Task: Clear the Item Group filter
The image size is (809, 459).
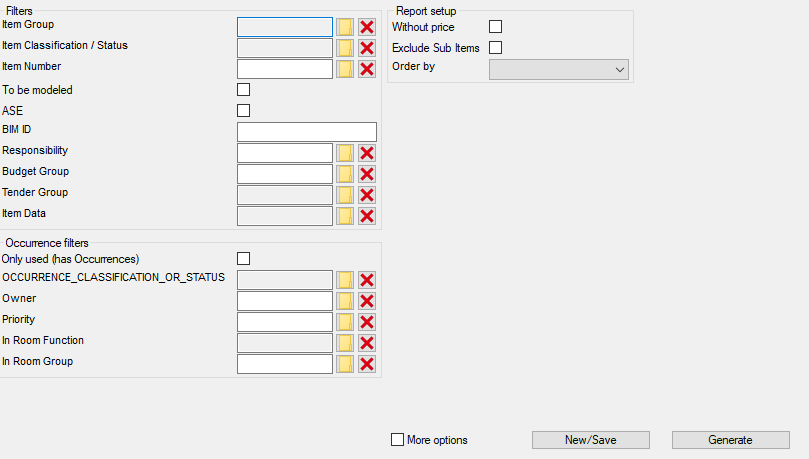Action: (x=367, y=27)
